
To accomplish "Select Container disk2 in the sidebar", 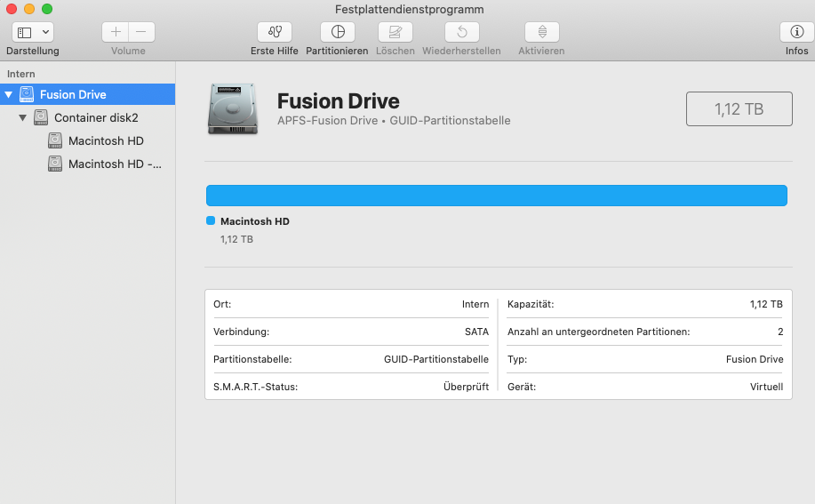I will click(x=96, y=117).
